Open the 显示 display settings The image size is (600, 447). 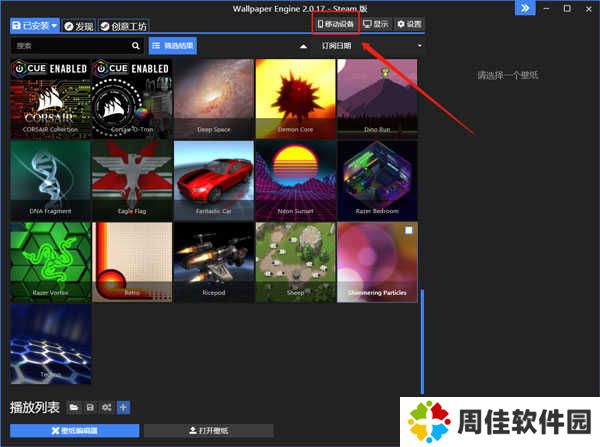(375, 23)
